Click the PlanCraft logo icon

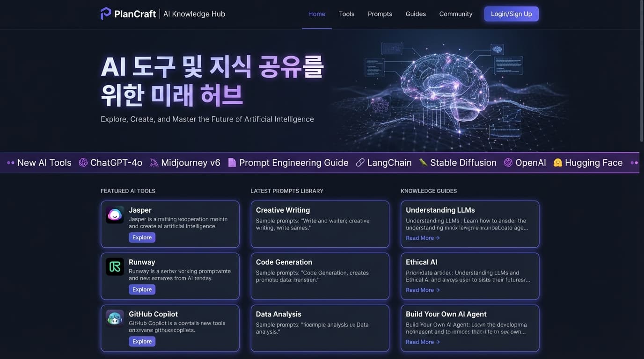pos(105,13)
